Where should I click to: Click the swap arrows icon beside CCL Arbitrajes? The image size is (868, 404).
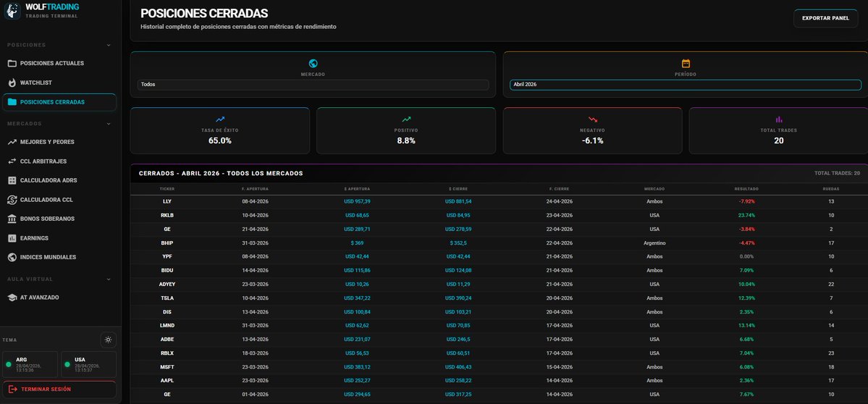(x=12, y=161)
